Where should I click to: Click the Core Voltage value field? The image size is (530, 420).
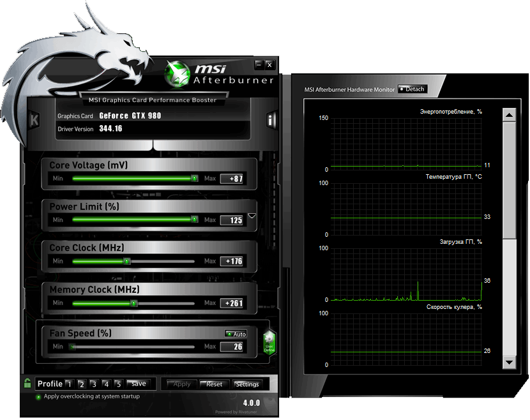(x=232, y=179)
